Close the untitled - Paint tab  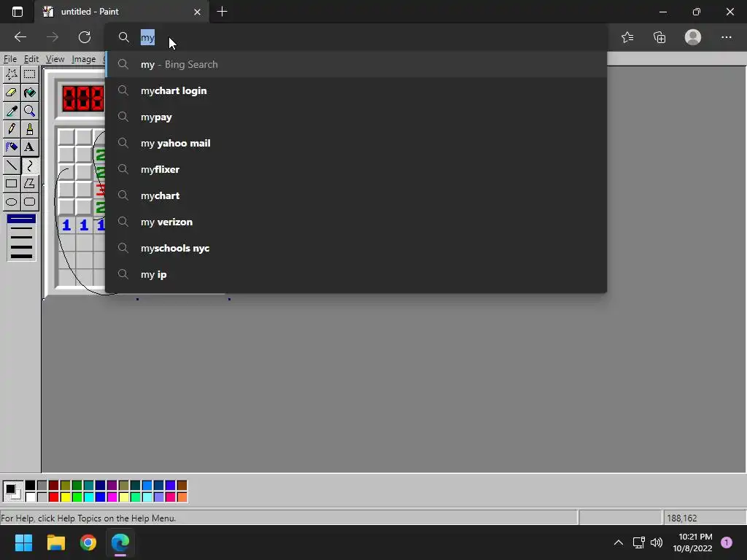[x=197, y=12]
